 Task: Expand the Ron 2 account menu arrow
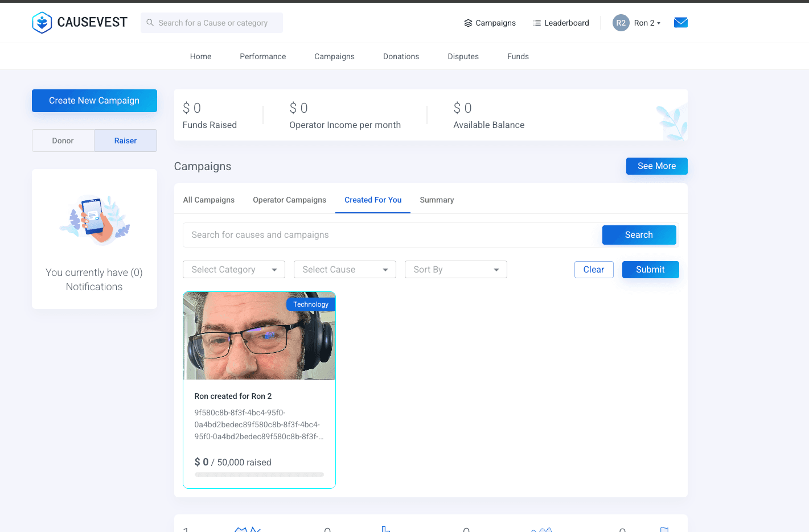tap(659, 23)
